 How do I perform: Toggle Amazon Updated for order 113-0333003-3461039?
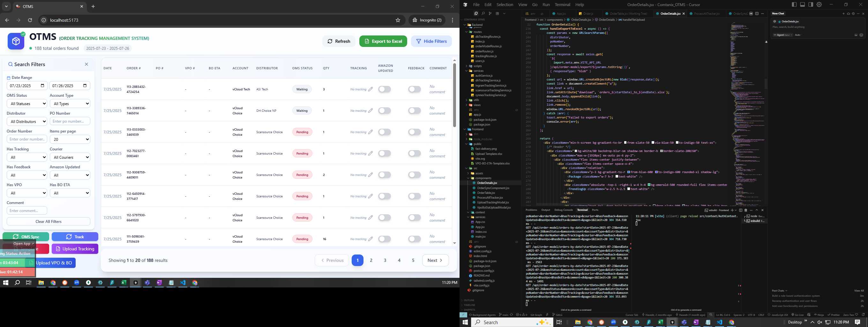[385, 132]
